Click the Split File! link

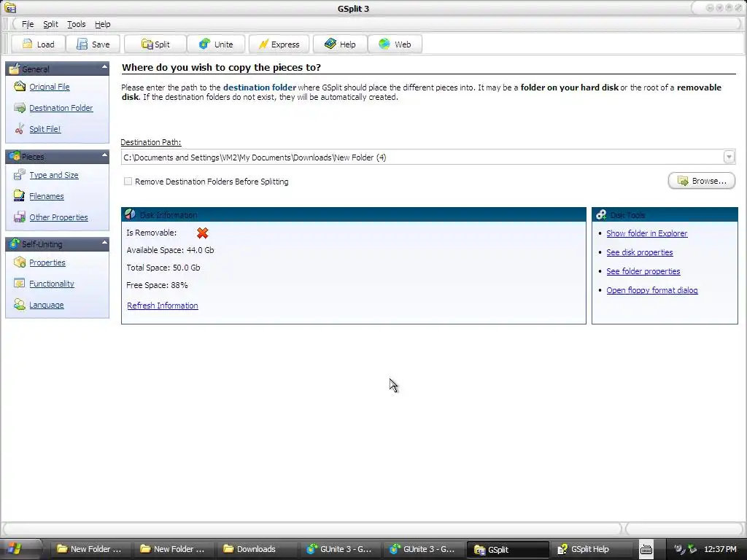point(44,129)
